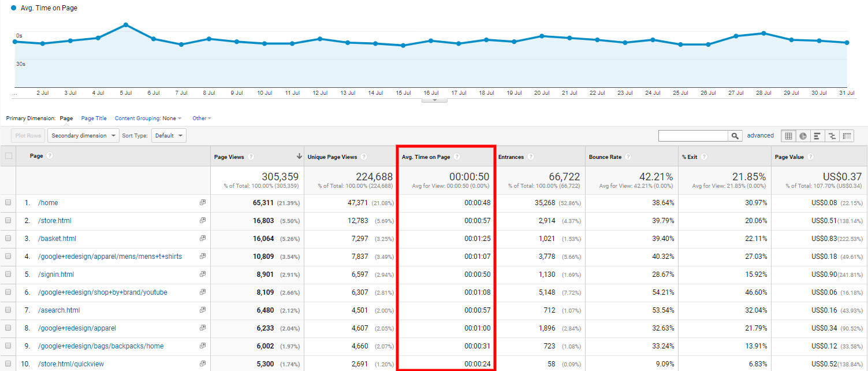Check the /home row checkbox
Viewport: 868px width, 371px height.
point(8,203)
